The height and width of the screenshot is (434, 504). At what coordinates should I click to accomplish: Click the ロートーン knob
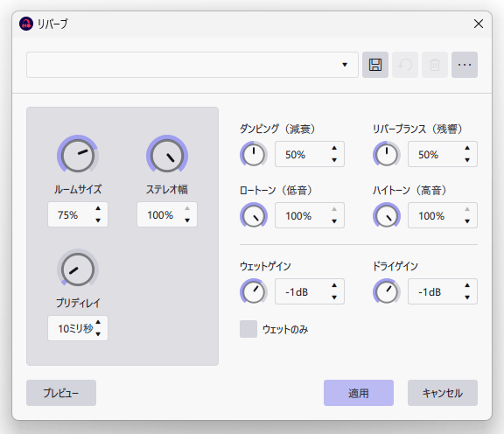[254, 215]
